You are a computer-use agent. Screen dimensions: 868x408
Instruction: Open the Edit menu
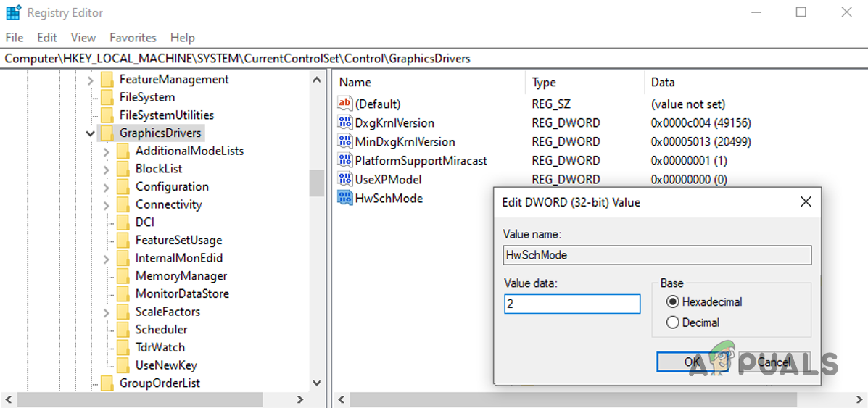pos(47,38)
